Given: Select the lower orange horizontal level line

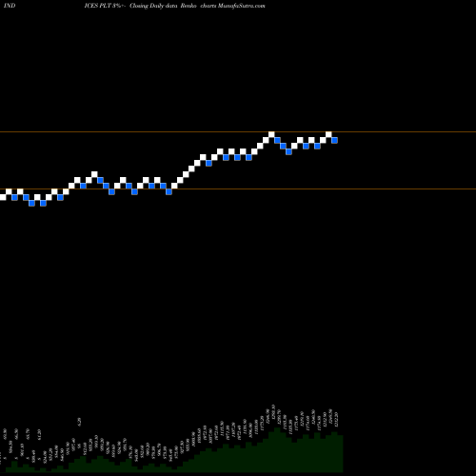Looking at the screenshot, I should point(238,189).
